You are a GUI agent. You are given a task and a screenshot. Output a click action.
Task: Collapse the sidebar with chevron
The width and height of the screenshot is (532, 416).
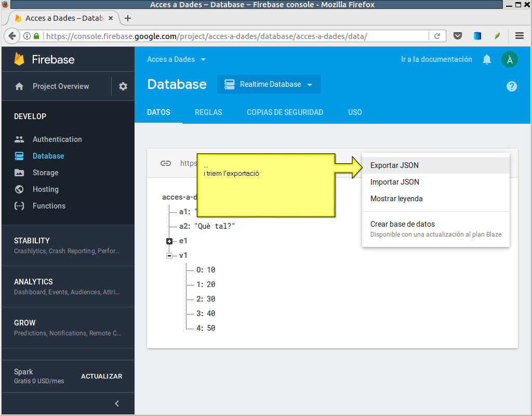(117, 404)
